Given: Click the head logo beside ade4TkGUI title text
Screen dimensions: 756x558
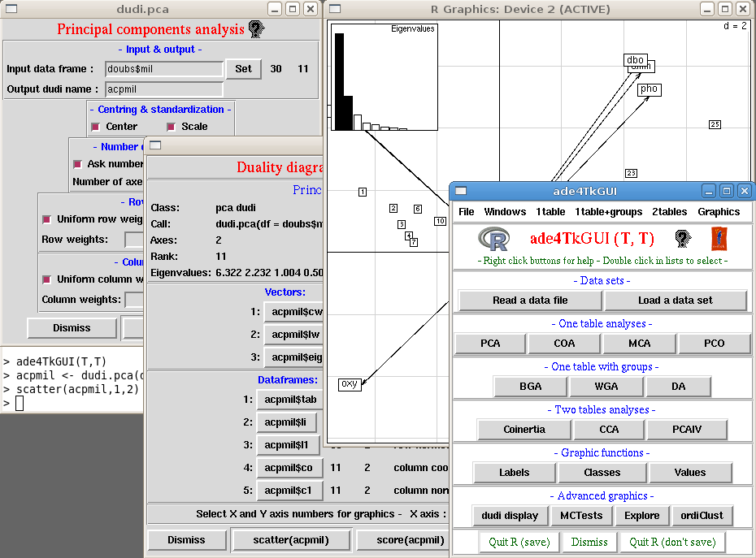Looking at the screenshot, I should click(682, 238).
